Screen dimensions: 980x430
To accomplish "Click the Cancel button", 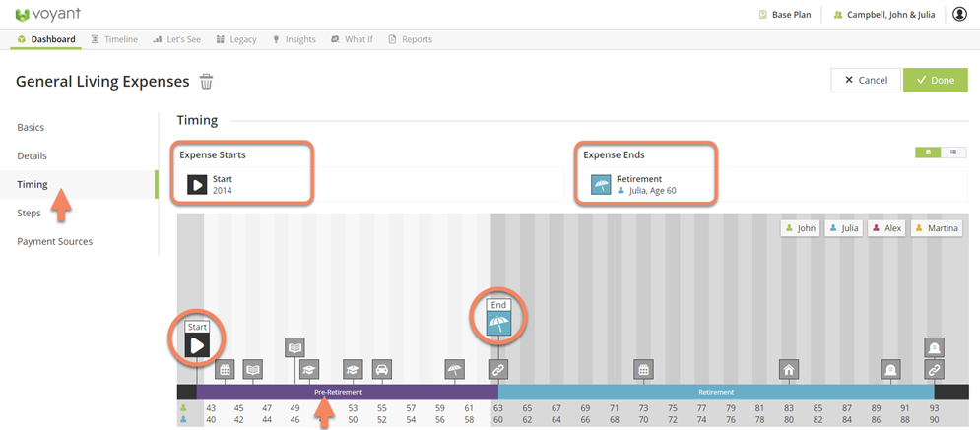I will point(865,80).
